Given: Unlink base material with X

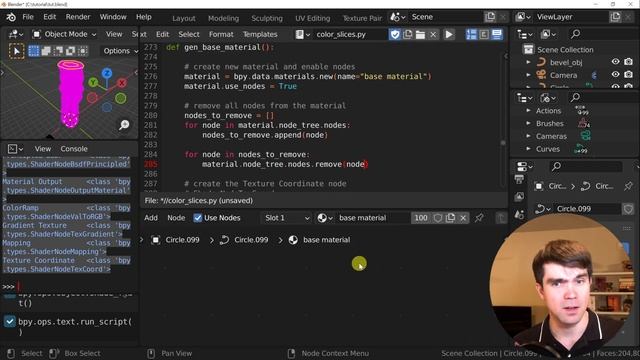Looking at the screenshot, I should tap(463, 218).
